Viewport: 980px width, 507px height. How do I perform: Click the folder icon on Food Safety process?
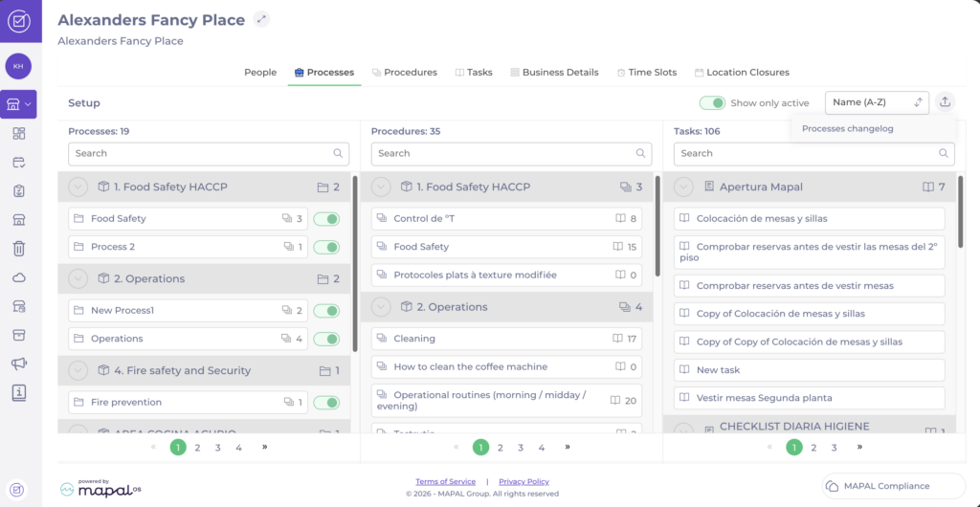point(78,218)
